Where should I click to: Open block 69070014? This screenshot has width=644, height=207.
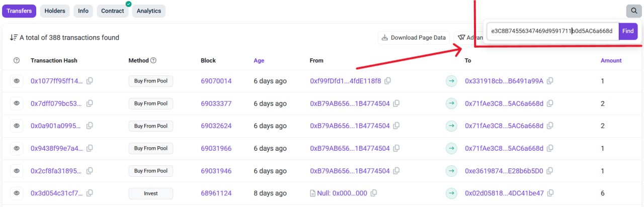[216, 81]
